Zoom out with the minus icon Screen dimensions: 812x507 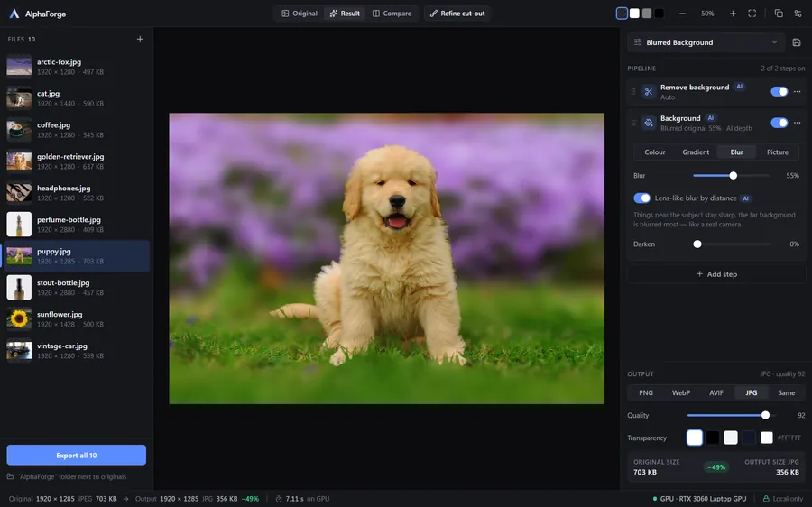683,14
